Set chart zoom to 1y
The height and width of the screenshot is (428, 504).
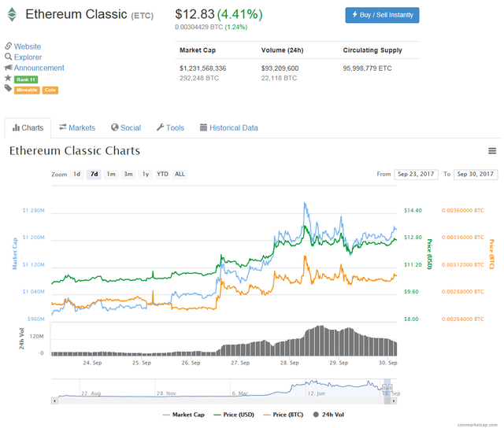pos(146,175)
